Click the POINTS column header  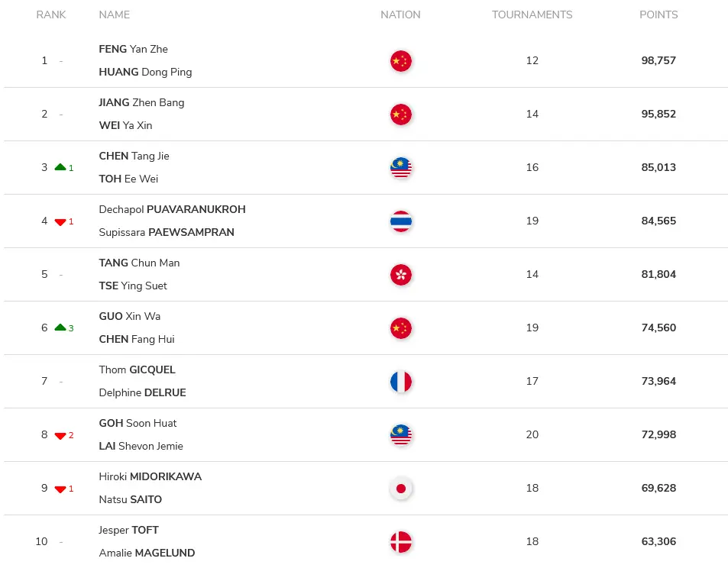pos(658,15)
